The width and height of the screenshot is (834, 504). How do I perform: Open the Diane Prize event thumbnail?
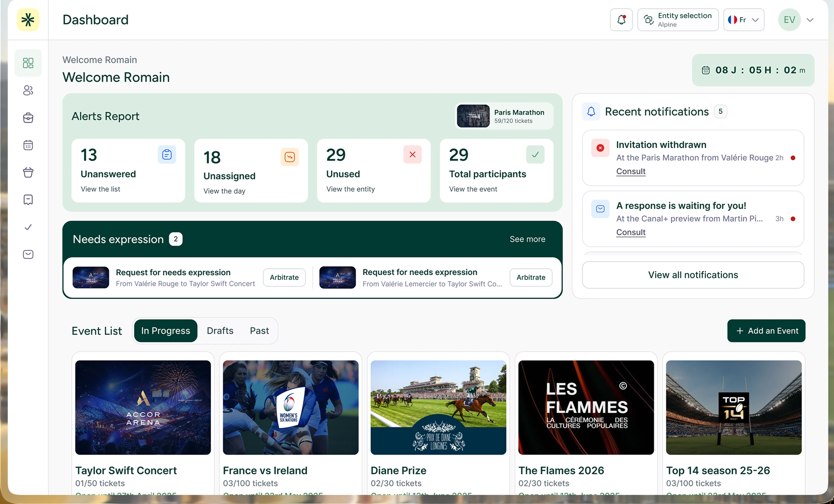tap(438, 407)
